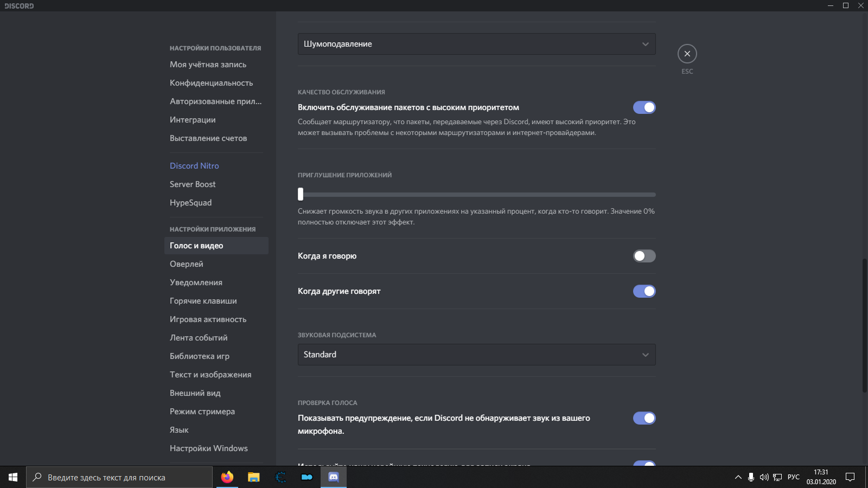Click the blue taskbar app next to Discord
Screen dimensions: 868x488
tap(307, 477)
